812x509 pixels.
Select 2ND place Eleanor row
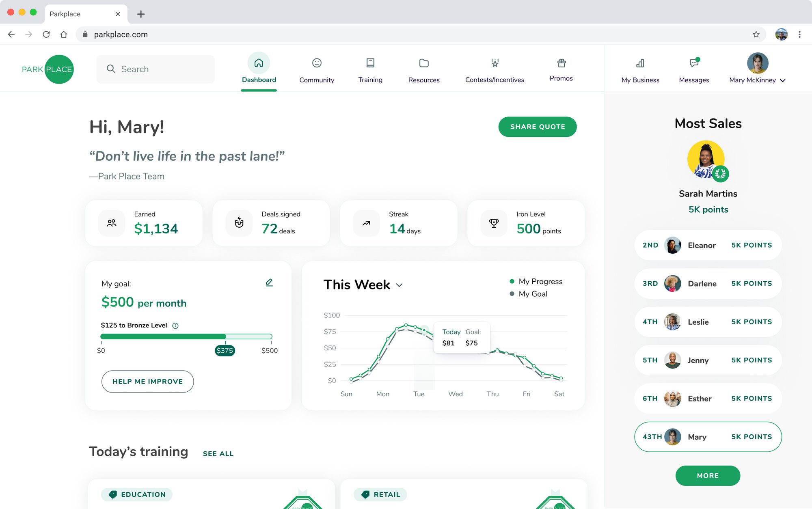click(708, 245)
